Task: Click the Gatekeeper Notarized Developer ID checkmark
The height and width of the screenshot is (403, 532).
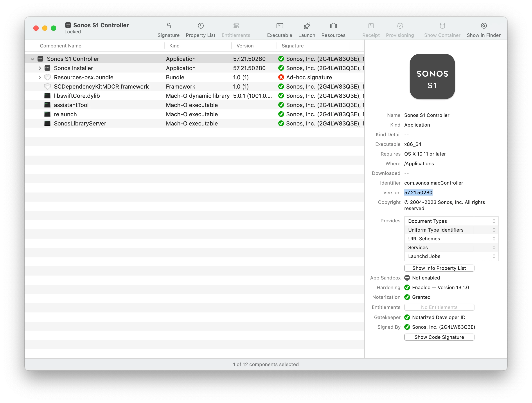Action: click(407, 318)
